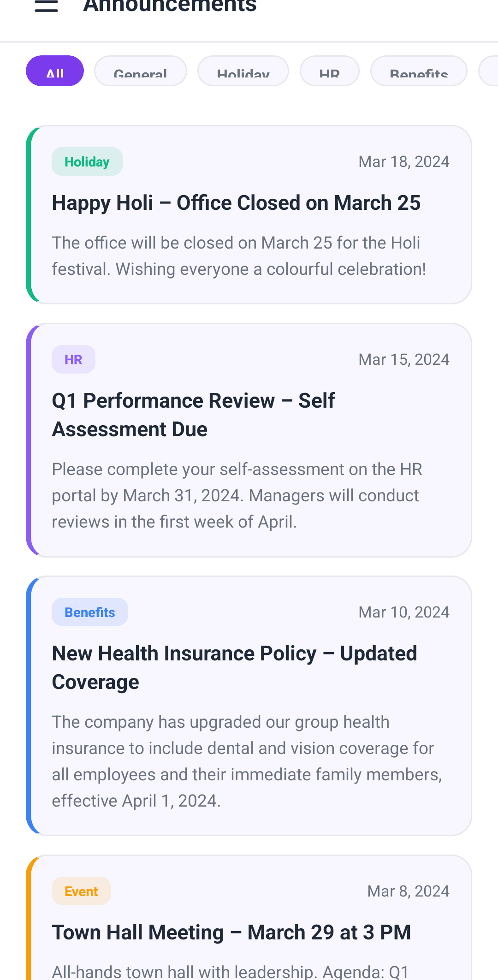498x980 pixels.
Task: Click the Holi festival description text
Action: (239, 256)
